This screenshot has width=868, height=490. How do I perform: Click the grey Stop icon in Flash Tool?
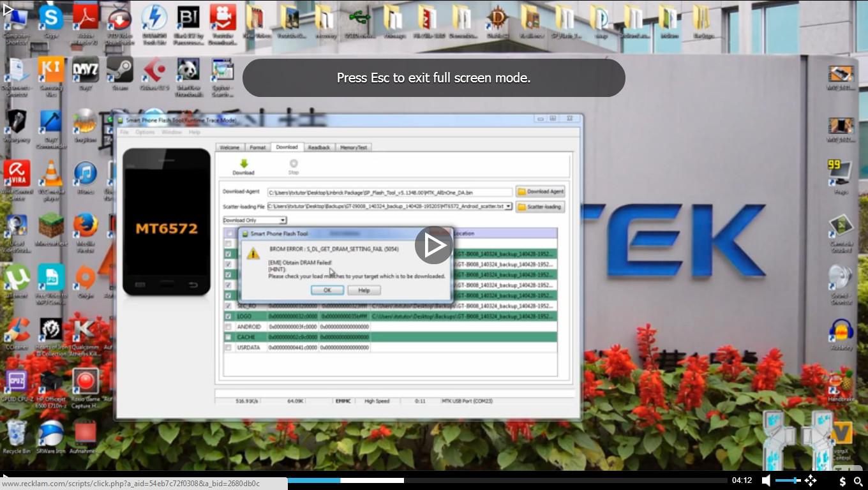coord(294,164)
